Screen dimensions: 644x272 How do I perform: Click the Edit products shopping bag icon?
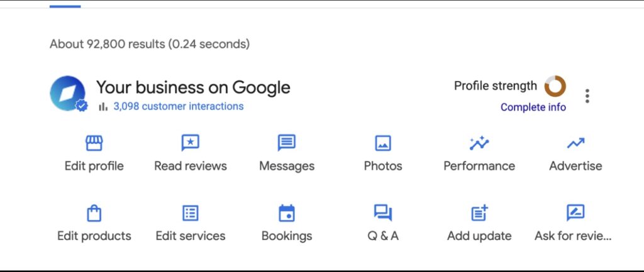pos(94,213)
